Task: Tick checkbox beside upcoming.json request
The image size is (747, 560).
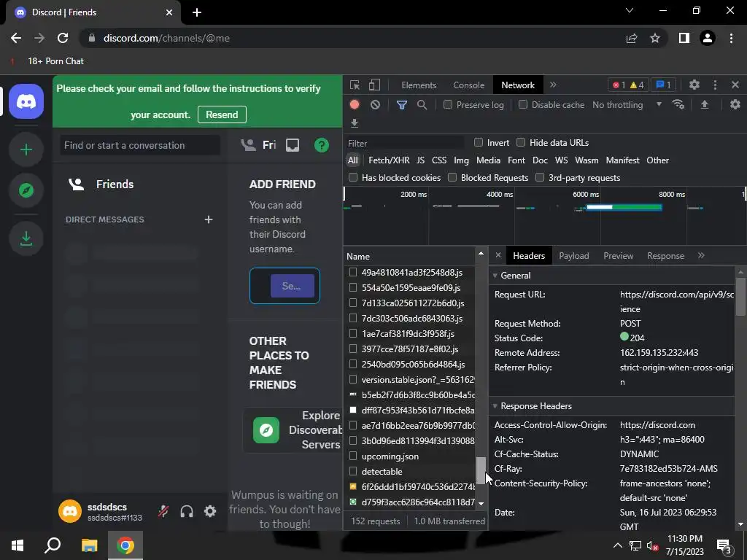Action: [353, 456]
